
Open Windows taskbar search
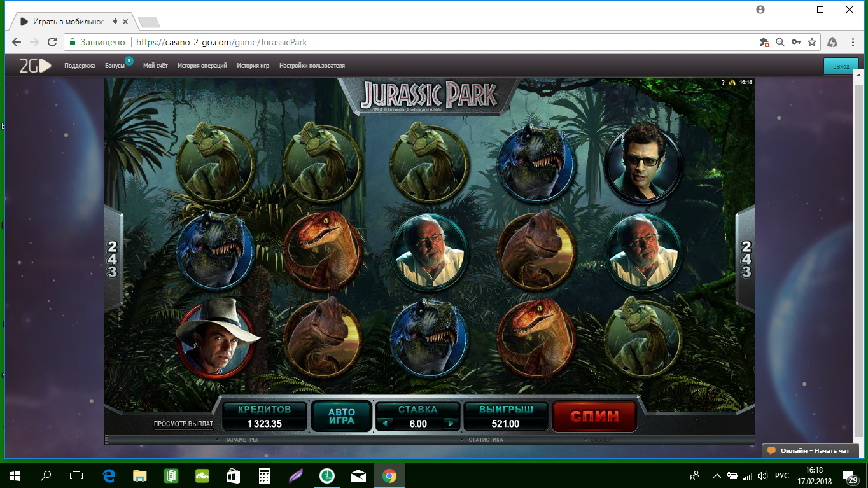point(46,475)
